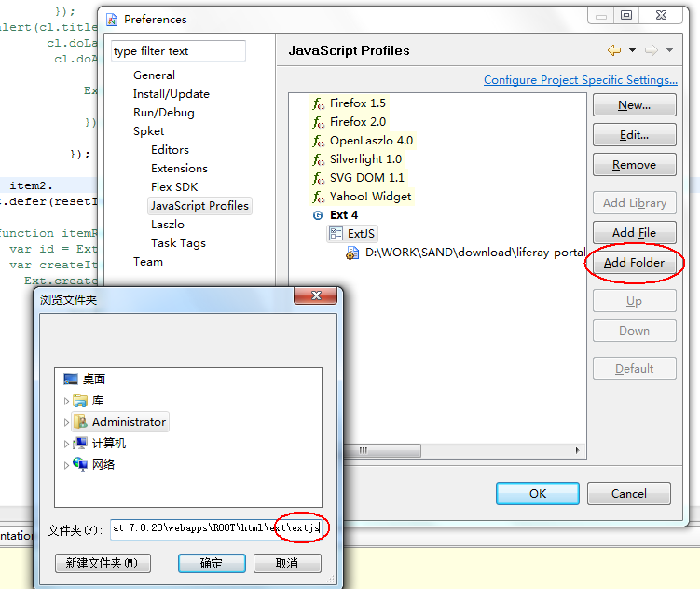Click the type filter text field

pos(178,51)
